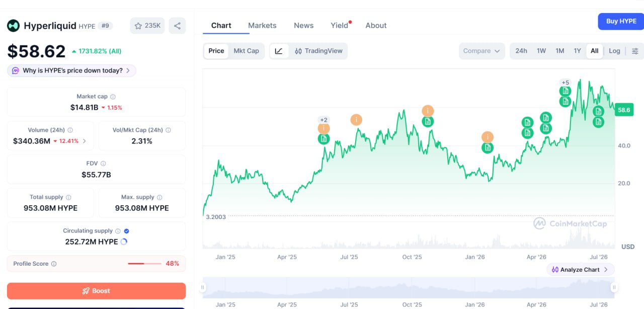
Task: Click the Boost button
Action: click(96, 291)
